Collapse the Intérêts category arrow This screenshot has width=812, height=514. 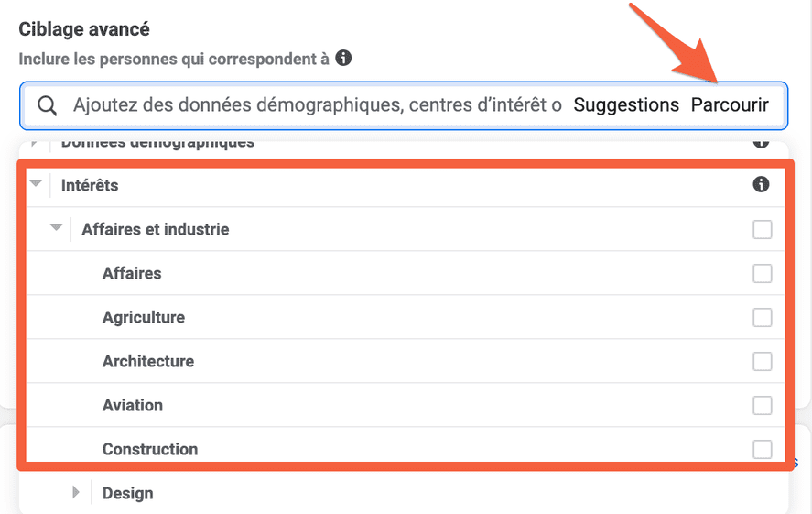[x=36, y=183]
